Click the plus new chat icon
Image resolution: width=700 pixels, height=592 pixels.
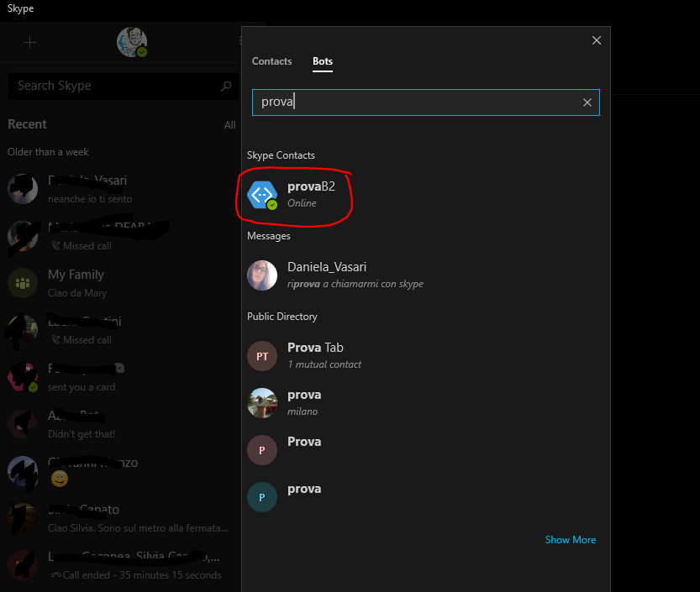29,43
